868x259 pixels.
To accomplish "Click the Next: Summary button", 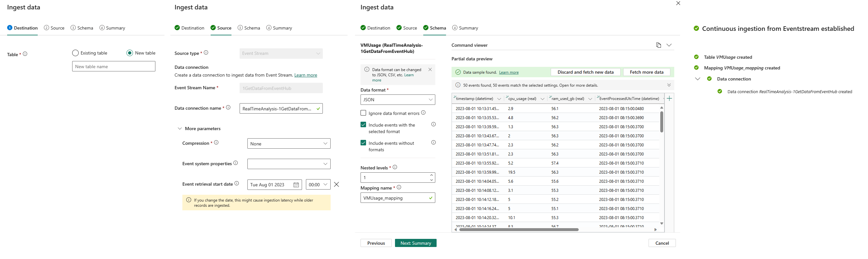I will [x=415, y=243].
